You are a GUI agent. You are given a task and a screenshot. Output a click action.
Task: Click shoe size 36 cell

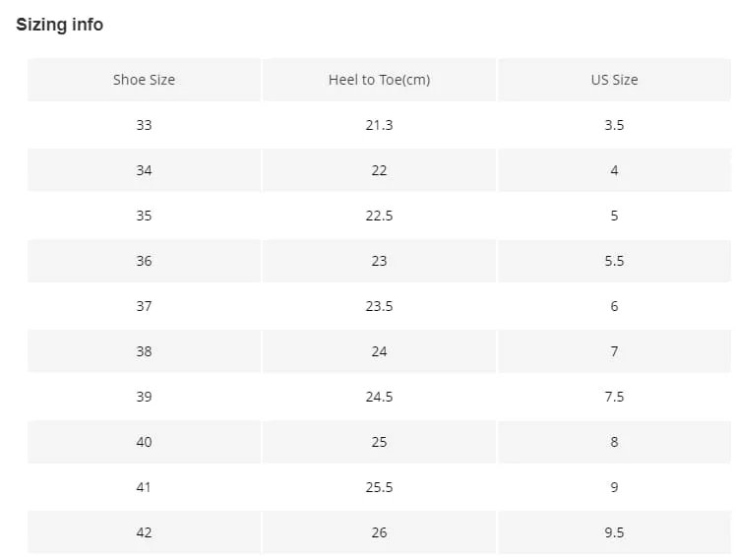[144, 261]
